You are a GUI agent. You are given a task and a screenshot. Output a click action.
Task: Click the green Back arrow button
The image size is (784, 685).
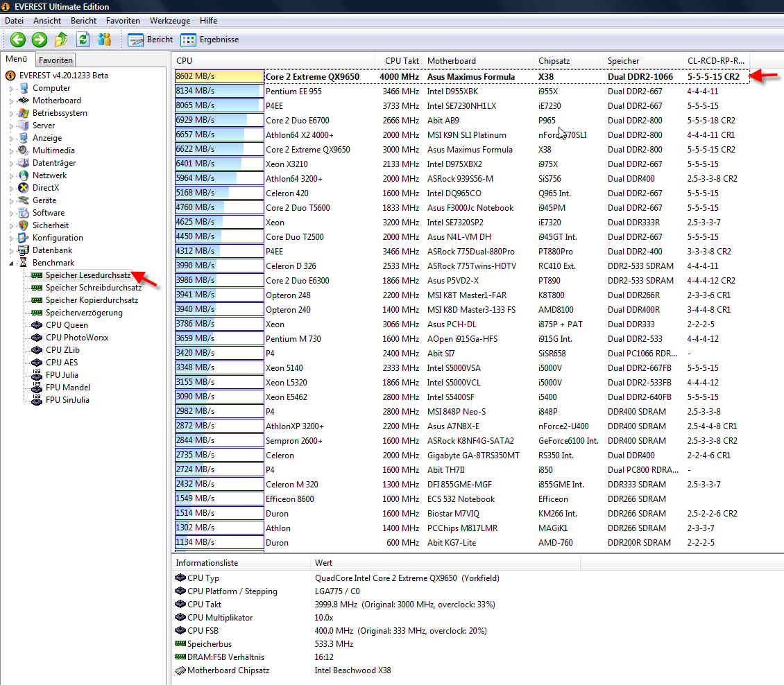(17, 40)
